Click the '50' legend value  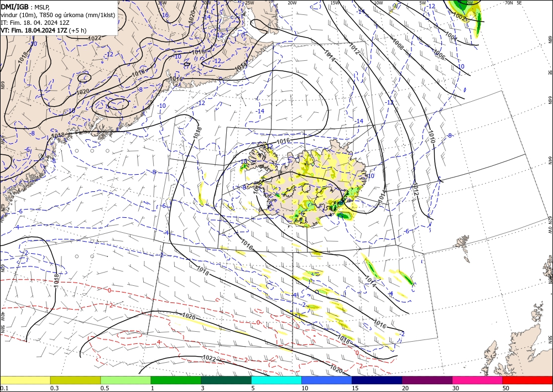click(506, 388)
